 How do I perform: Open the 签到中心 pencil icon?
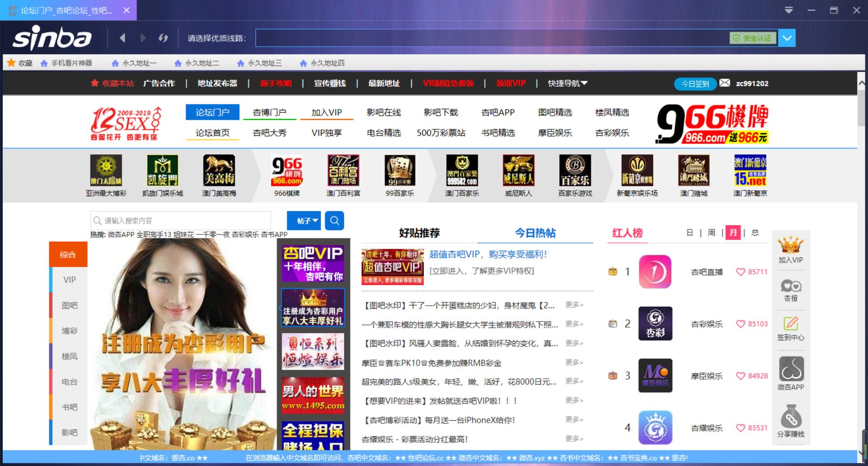click(791, 323)
